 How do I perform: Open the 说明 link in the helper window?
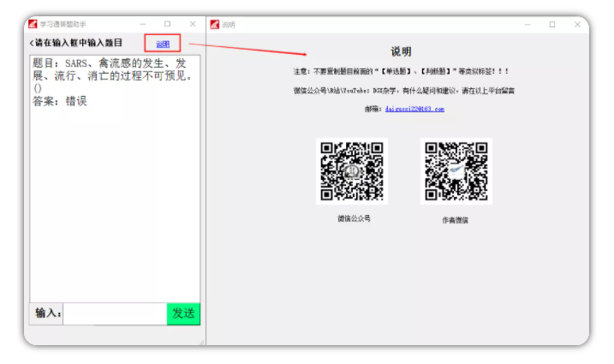163,44
